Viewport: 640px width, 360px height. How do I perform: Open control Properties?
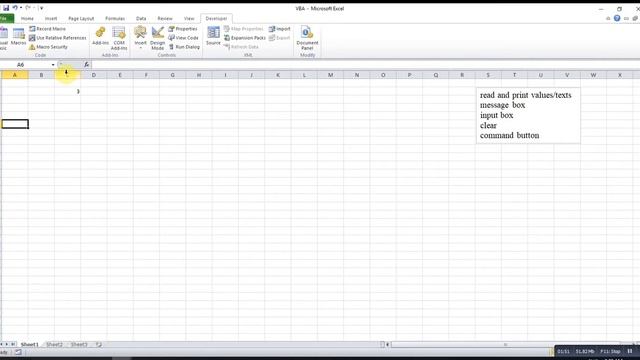coord(183,29)
